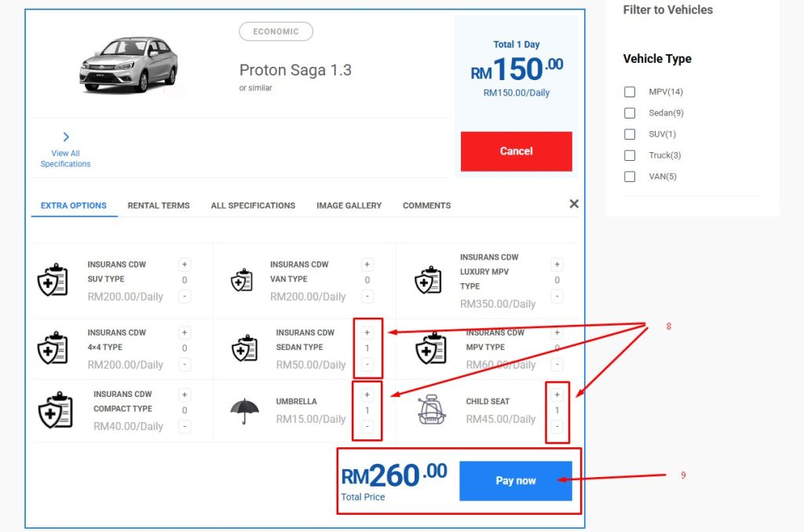Click the child seat icon
804x532 pixels.
point(431,410)
